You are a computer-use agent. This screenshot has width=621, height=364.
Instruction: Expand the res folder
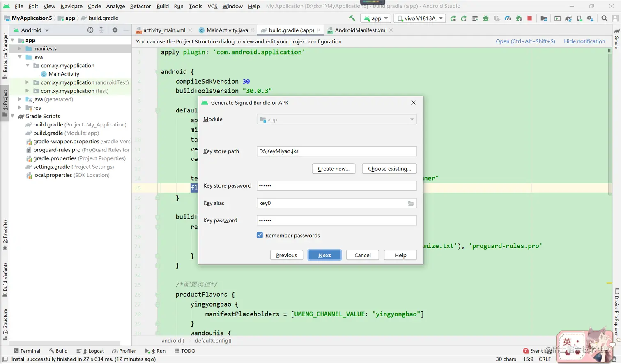(x=20, y=108)
